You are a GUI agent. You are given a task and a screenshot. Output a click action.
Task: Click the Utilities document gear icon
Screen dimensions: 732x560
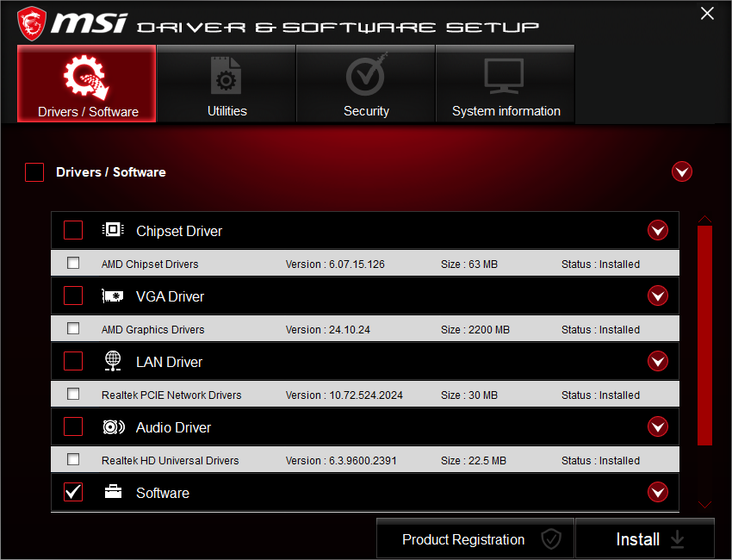[226, 76]
